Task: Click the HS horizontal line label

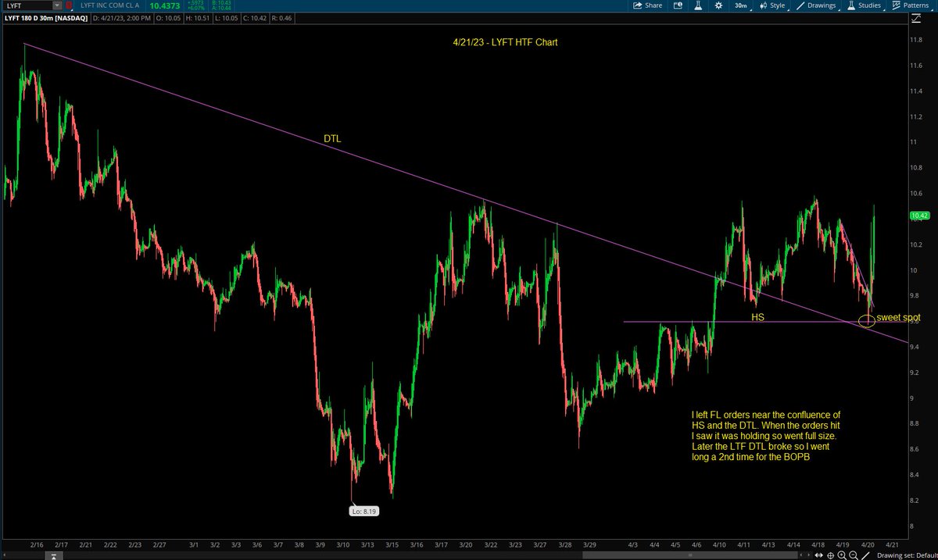Action: pyautogui.click(x=757, y=317)
